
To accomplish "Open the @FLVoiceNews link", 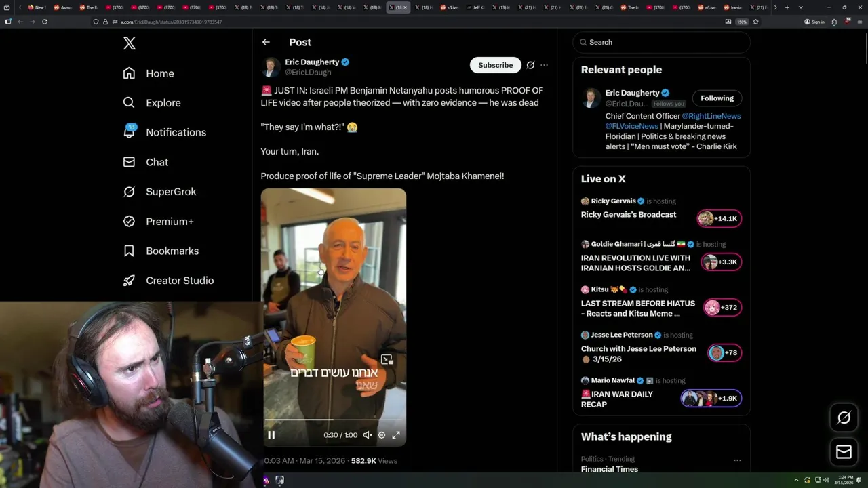I will 632,126.
